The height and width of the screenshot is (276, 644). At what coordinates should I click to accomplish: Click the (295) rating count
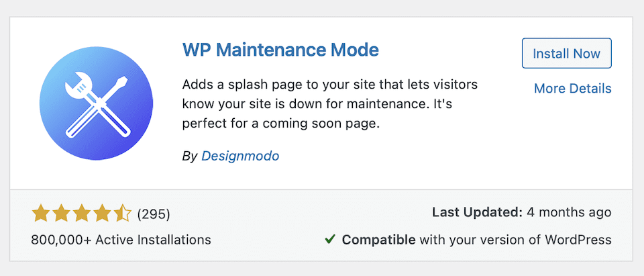pyautogui.click(x=154, y=214)
